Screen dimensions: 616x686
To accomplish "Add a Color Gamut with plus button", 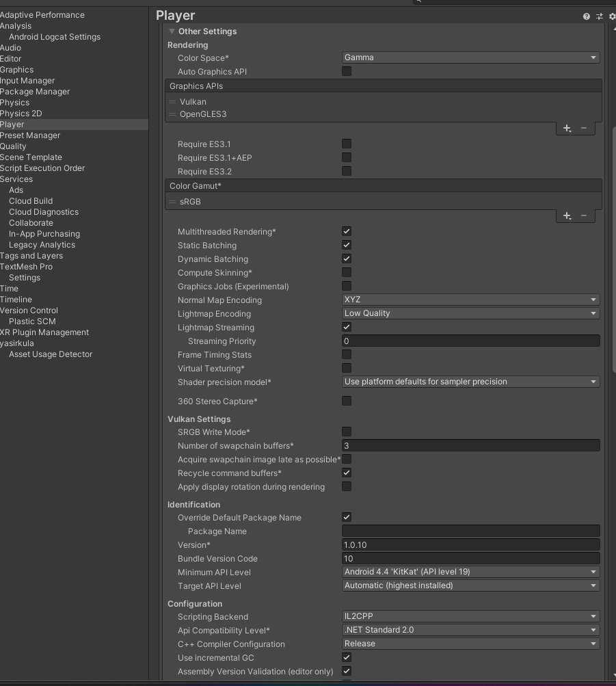I will click(567, 215).
